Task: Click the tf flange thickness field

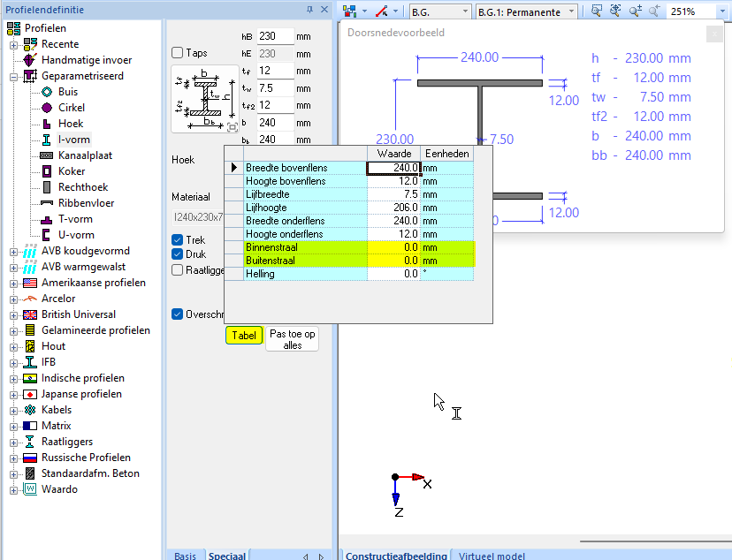Action: point(276,71)
